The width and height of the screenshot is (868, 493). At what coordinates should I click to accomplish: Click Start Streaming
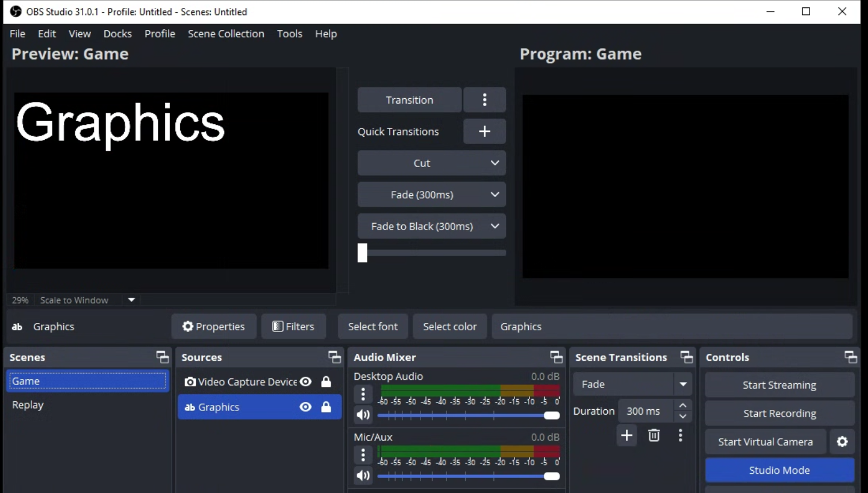(x=779, y=385)
